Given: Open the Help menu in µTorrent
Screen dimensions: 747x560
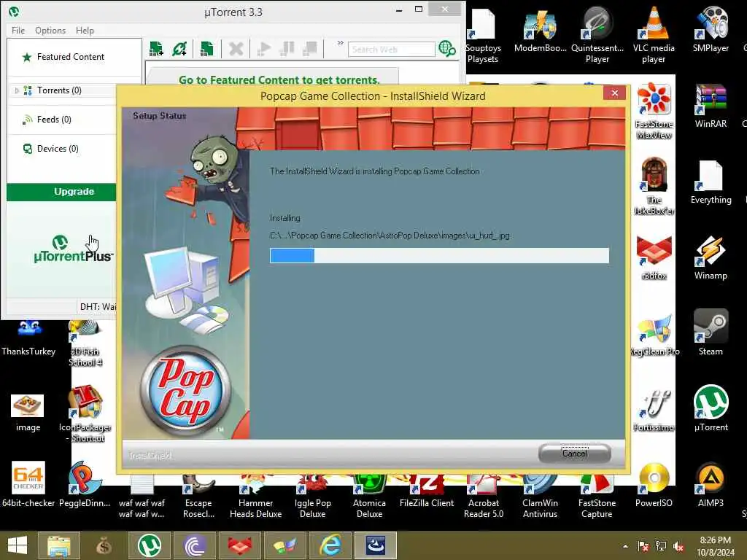Looking at the screenshot, I should (x=85, y=31).
